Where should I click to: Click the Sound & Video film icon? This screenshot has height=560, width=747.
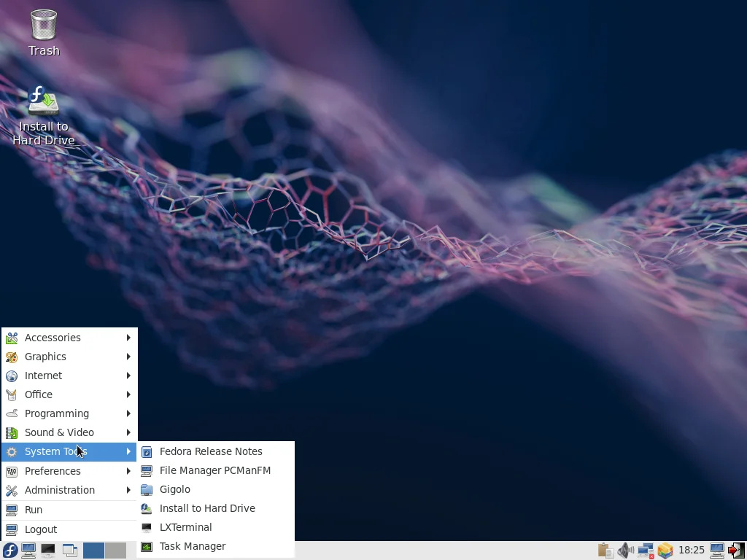pyautogui.click(x=12, y=433)
